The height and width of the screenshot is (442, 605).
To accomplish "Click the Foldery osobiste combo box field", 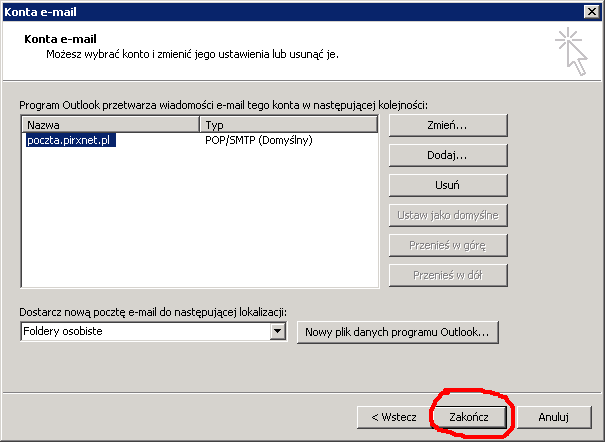I will 145,332.
